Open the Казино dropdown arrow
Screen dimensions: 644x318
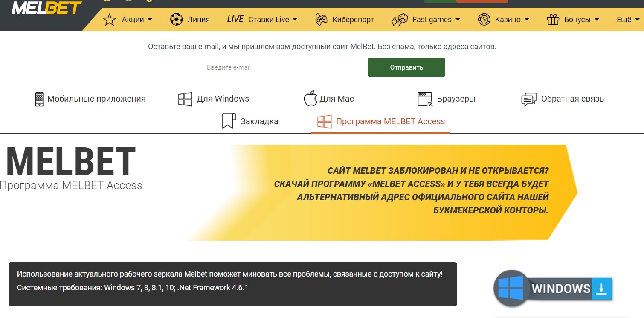point(527,20)
